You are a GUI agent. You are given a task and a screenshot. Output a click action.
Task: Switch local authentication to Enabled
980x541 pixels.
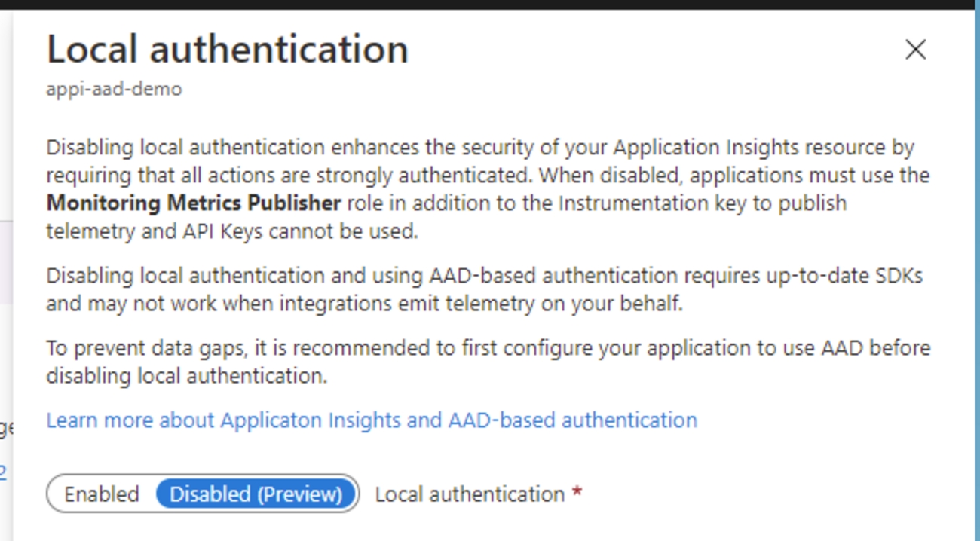point(102,494)
